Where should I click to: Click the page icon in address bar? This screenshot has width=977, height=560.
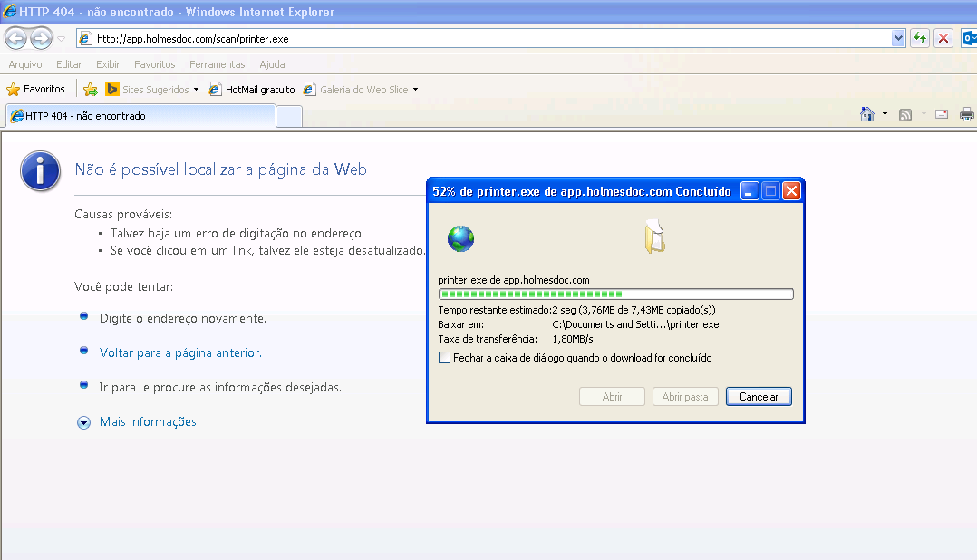coord(85,39)
